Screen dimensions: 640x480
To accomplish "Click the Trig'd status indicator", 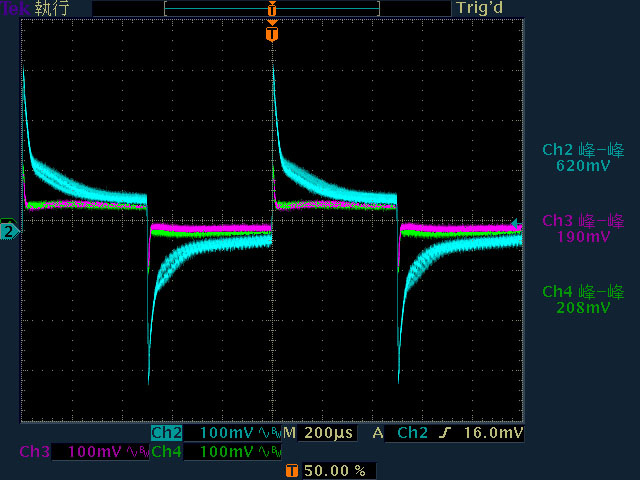I will tap(480, 8).
